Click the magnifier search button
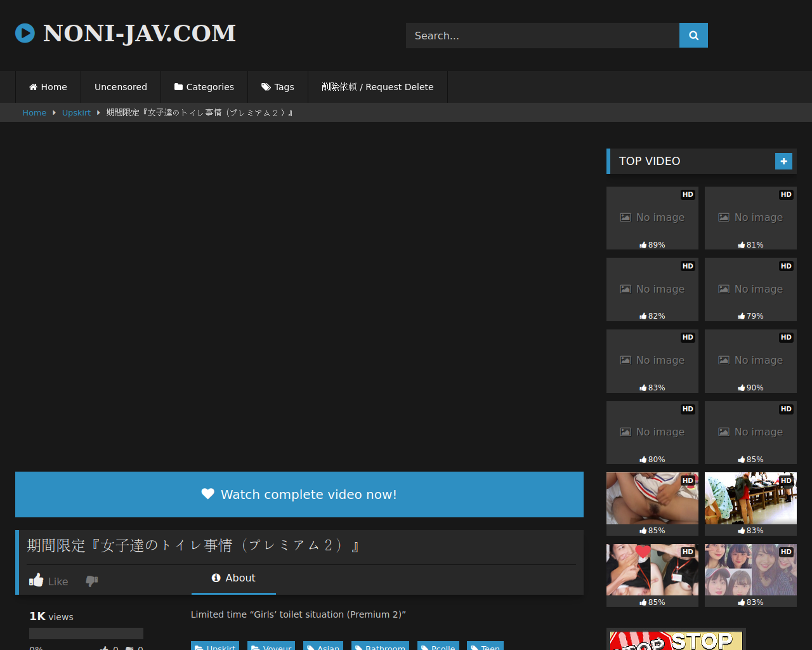Screen dimensions: 812x650 click(693, 36)
